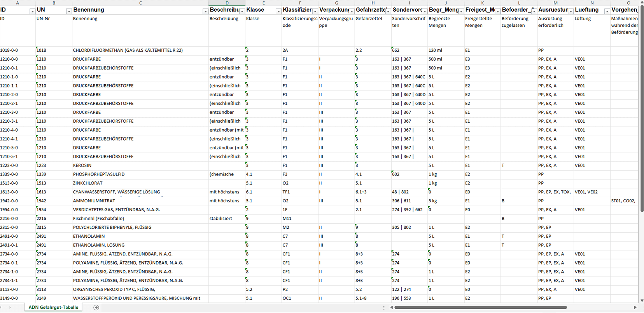Add a new sheet with the plus icon
The height and width of the screenshot is (313, 644).
click(96, 308)
